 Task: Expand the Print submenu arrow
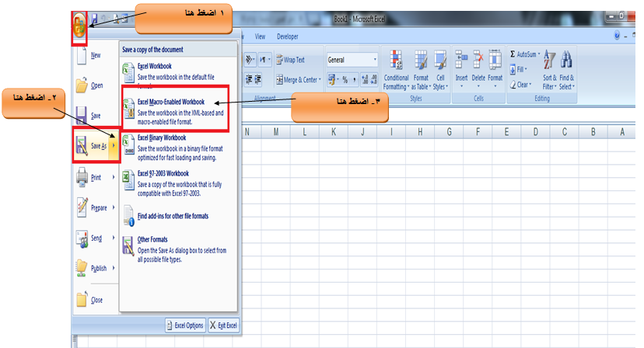tap(114, 177)
